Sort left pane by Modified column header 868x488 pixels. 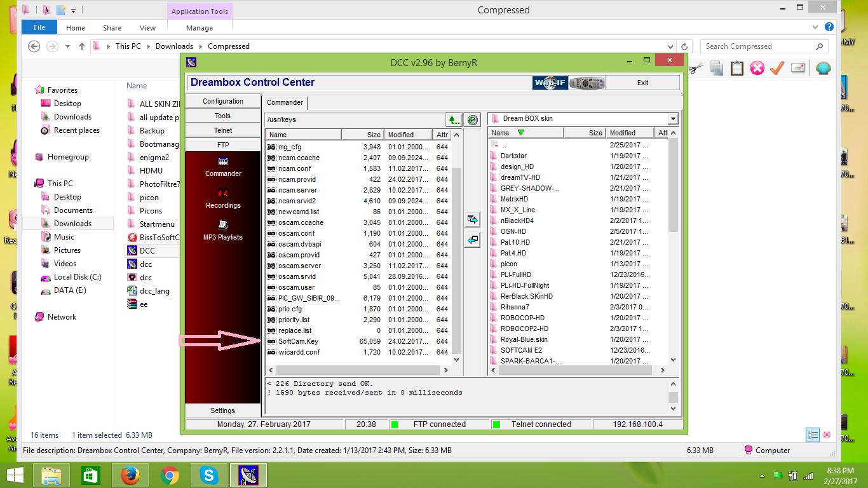pyautogui.click(x=409, y=134)
